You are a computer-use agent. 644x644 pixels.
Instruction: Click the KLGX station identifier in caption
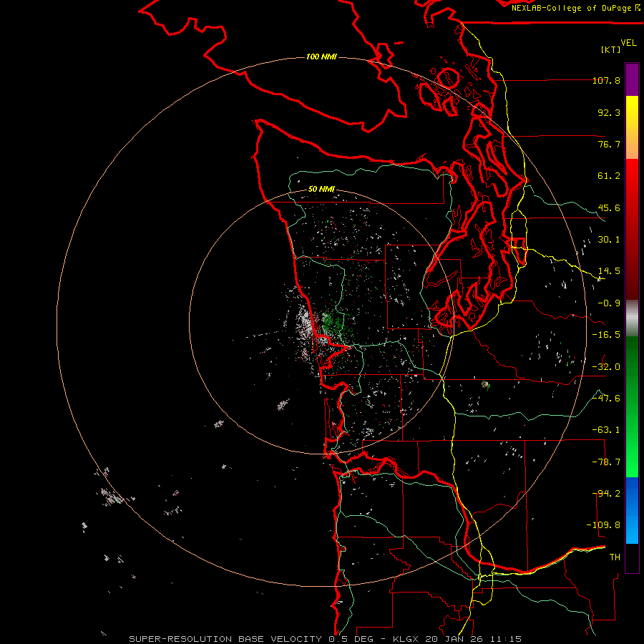tap(406, 639)
